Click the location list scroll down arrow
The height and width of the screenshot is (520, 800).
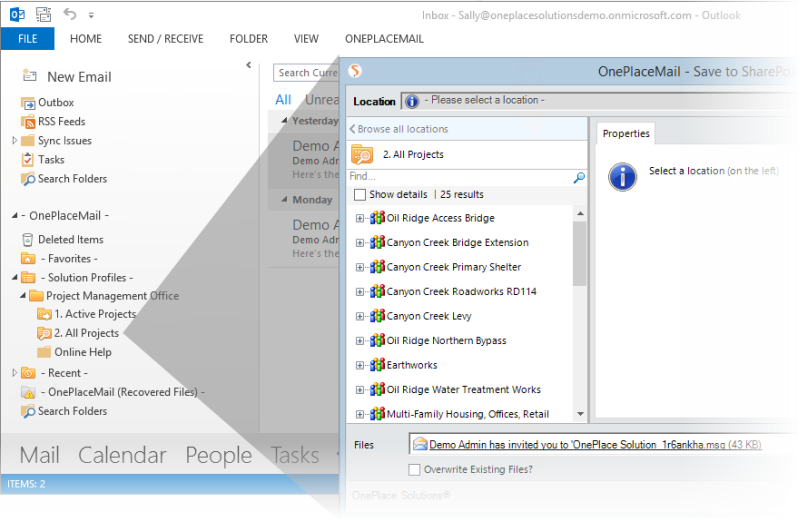click(x=580, y=414)
